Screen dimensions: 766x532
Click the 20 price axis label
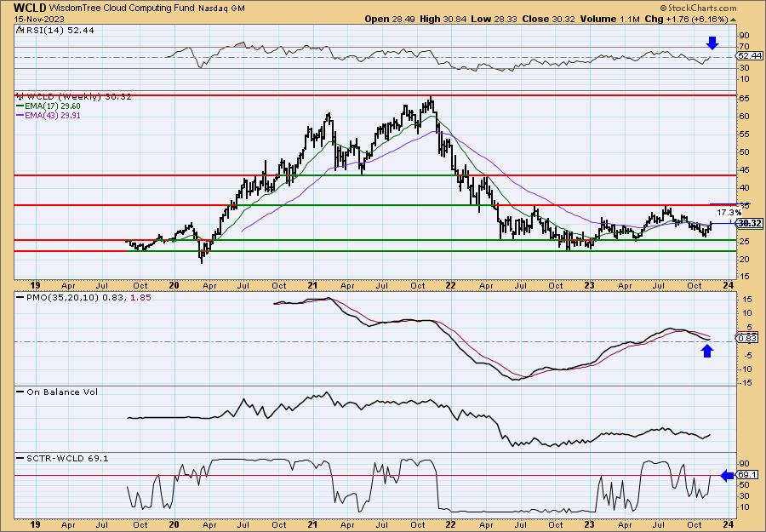coord(744,259)
